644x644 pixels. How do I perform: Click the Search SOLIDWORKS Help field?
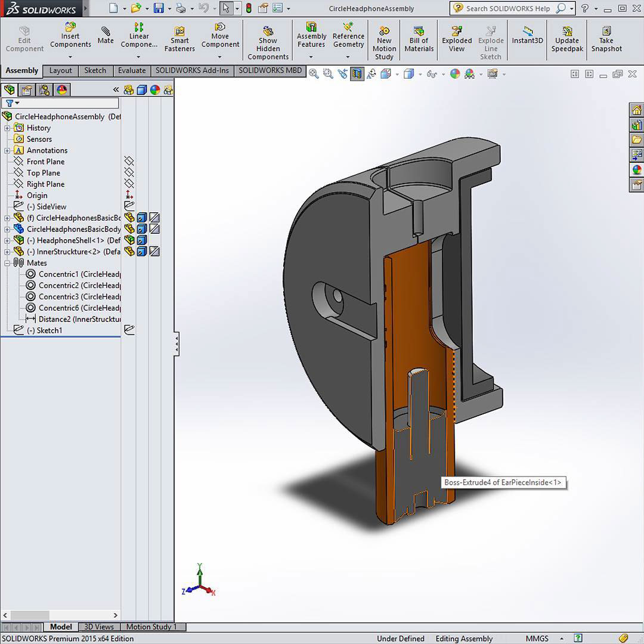[x=507, y=8]
